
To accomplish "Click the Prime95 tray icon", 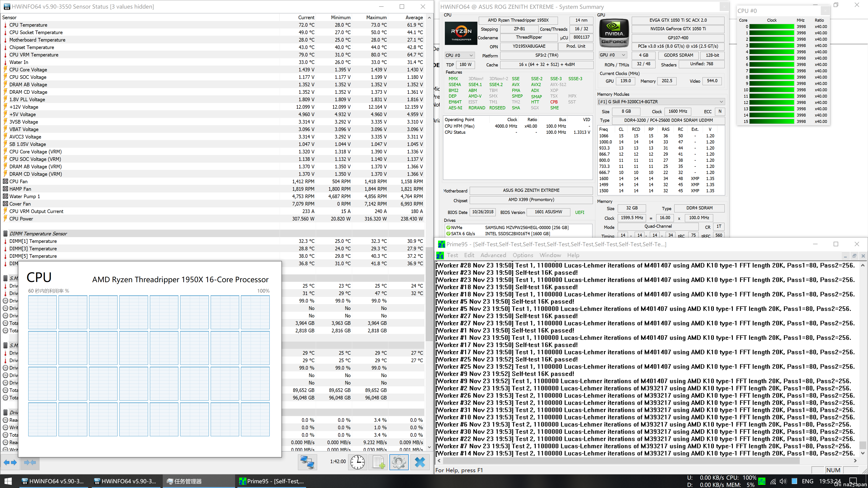I will click(x=762, y=481).
